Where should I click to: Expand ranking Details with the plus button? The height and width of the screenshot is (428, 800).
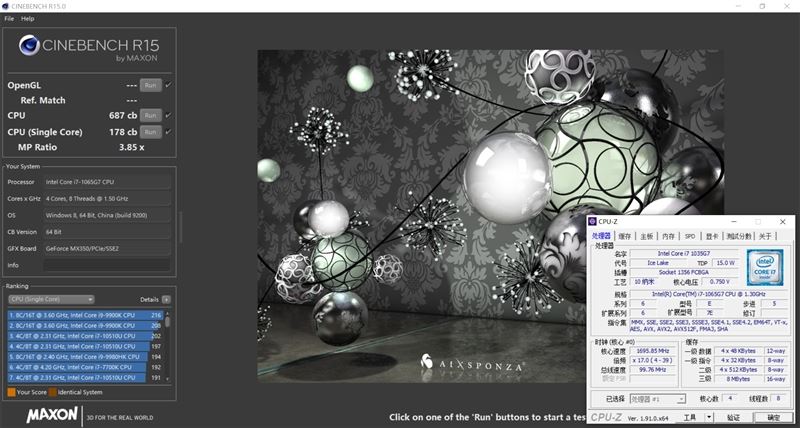pos(166,299)
